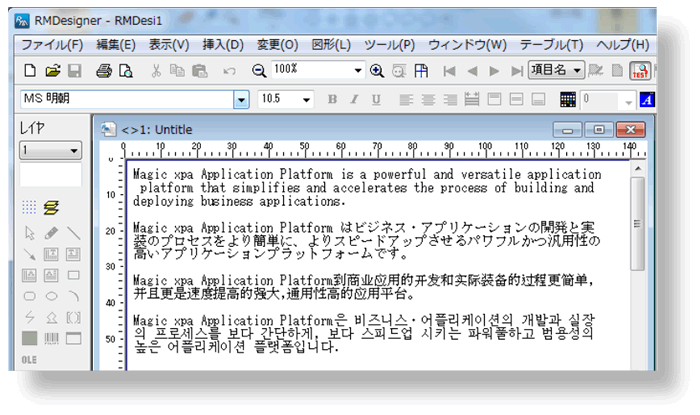Viewport: 700px width, 415px height.
Task: Open the 100% zoom level dropdown
Action: tap(358, 71)
